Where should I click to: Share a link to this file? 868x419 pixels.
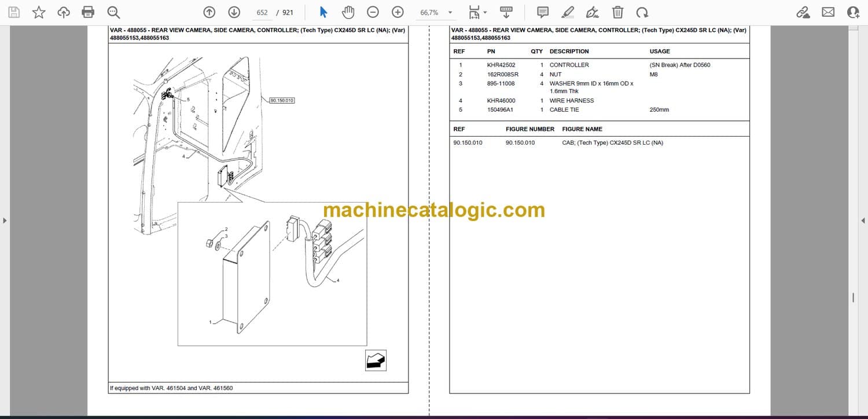pyautogui.click(x=803, y=12)
